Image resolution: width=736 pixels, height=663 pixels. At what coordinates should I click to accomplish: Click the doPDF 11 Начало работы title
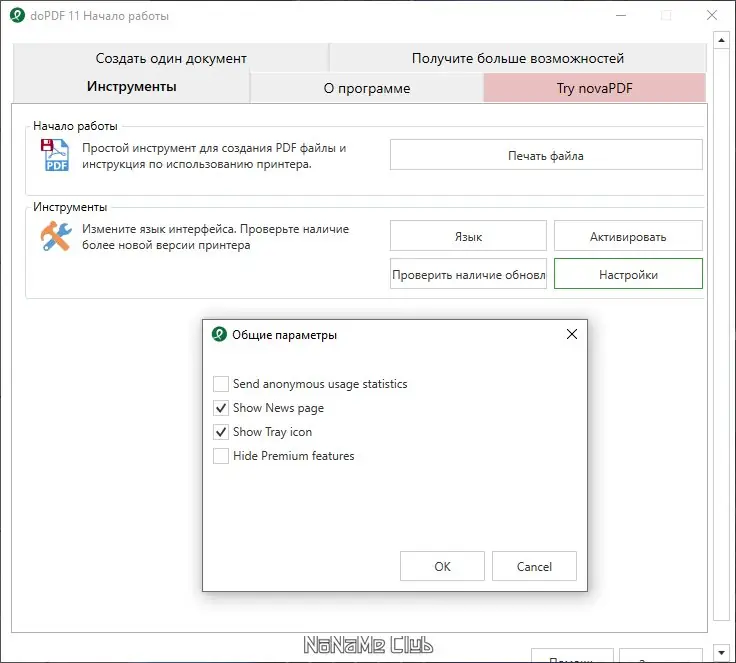coord(100,15)
